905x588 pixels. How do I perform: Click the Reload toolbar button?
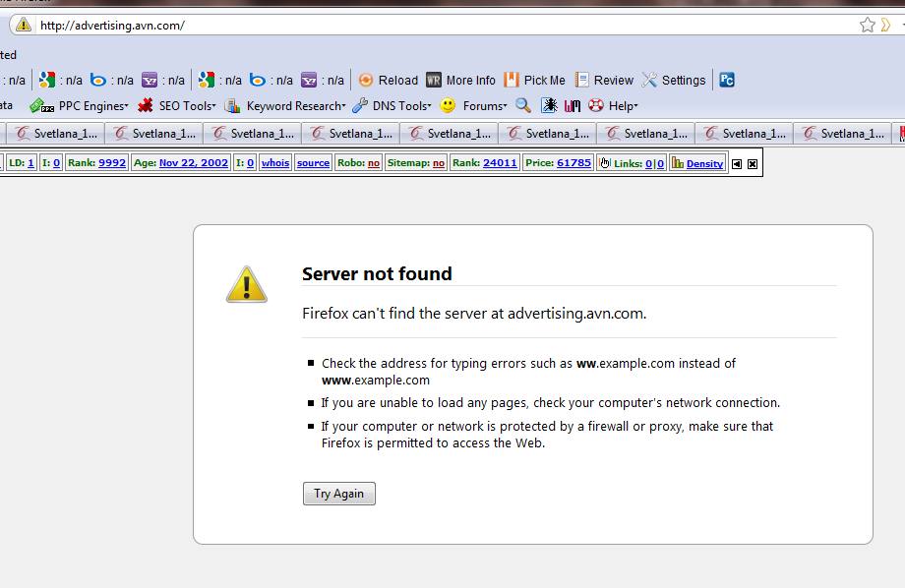pyautogui.click(x=388, y=81)
